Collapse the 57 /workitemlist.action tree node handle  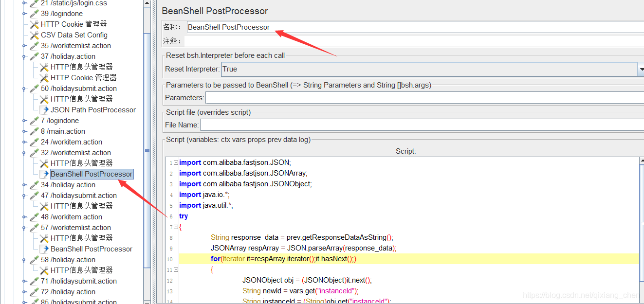coord(24,228)
